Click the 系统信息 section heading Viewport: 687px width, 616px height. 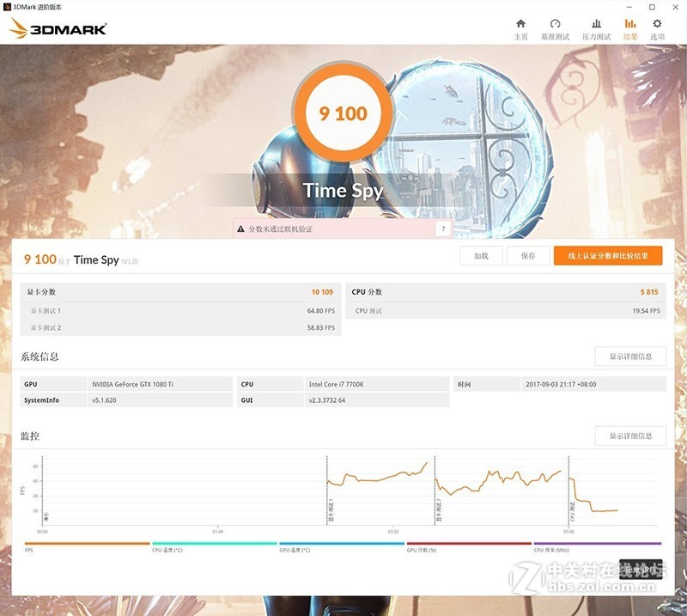point(40,357)
